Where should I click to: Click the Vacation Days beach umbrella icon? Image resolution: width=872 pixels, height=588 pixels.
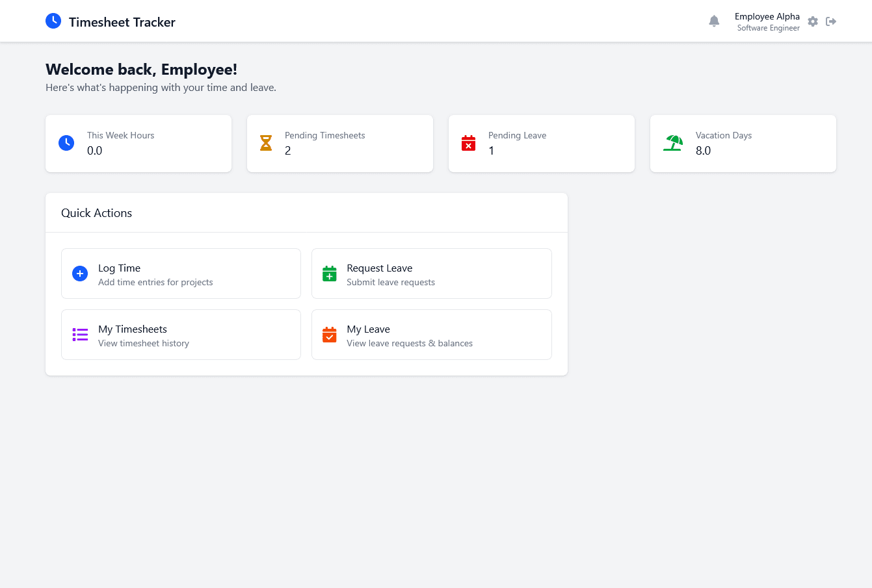point(673,142)
